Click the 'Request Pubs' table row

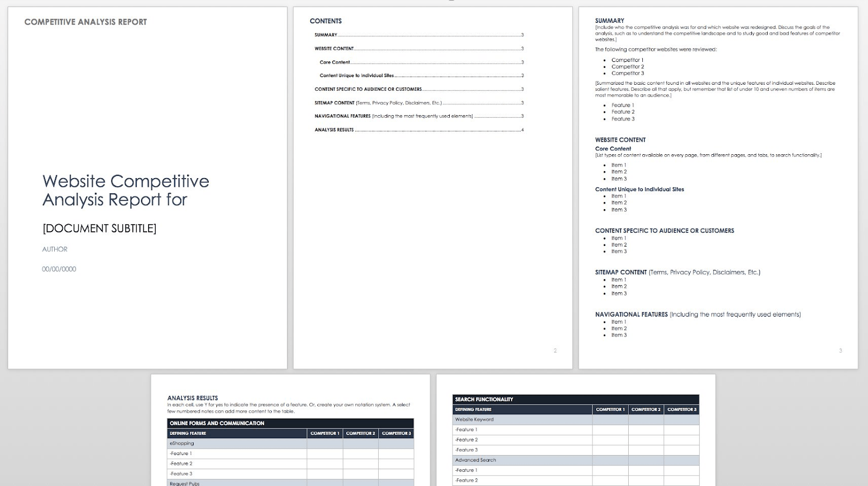point(291,483)
